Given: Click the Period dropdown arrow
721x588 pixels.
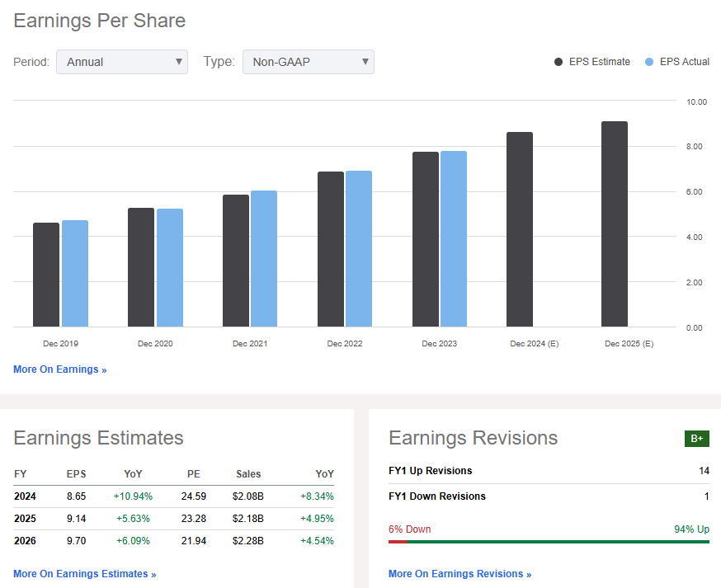Looking at the screenshot, I should [x=179, y=62].
